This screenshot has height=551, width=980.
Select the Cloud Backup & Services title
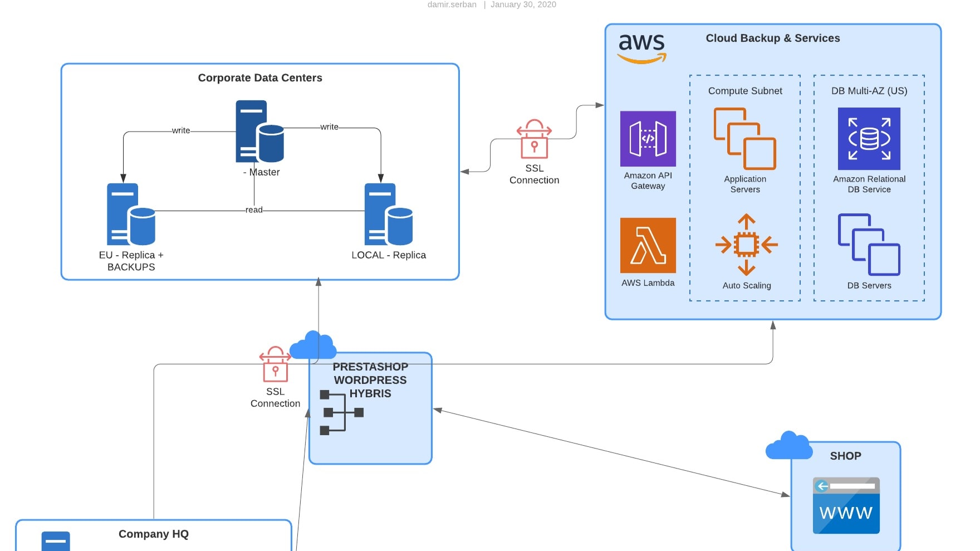tap(773, 38)
